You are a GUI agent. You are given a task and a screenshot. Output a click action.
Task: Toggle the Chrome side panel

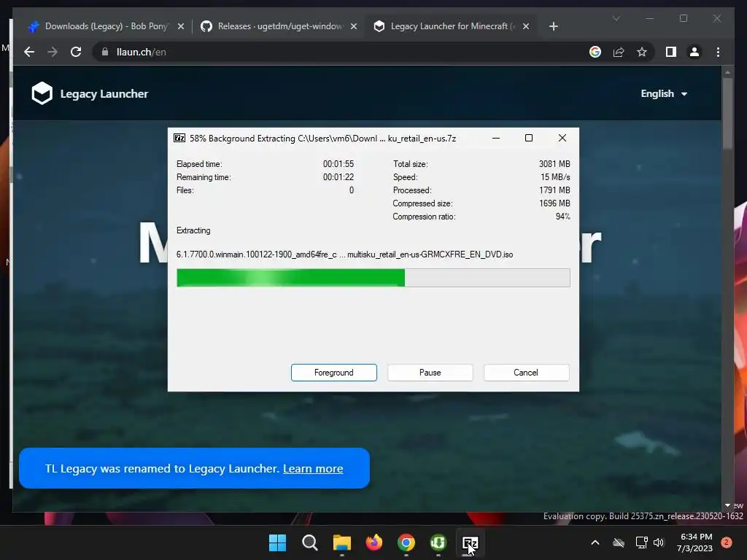[x=671, y=52]
